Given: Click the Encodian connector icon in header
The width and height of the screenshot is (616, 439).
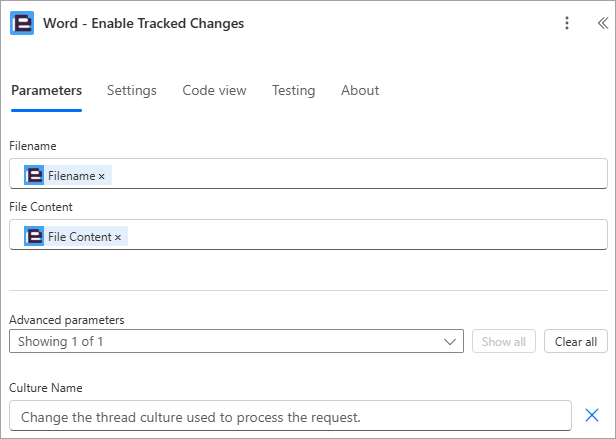Looking at the screenshot, I should [x=22, y=23].
